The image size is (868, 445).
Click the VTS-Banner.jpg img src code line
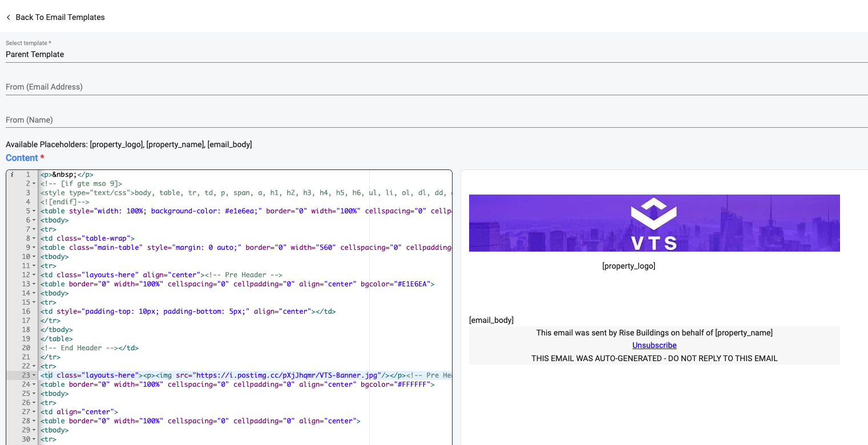245,375
